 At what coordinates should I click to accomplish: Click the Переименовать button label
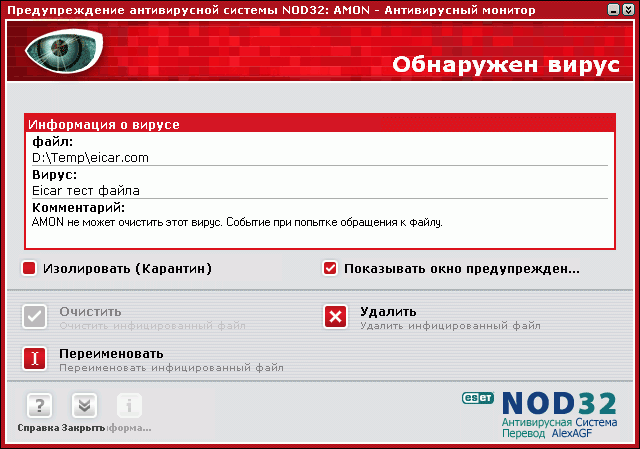point(111,353)
